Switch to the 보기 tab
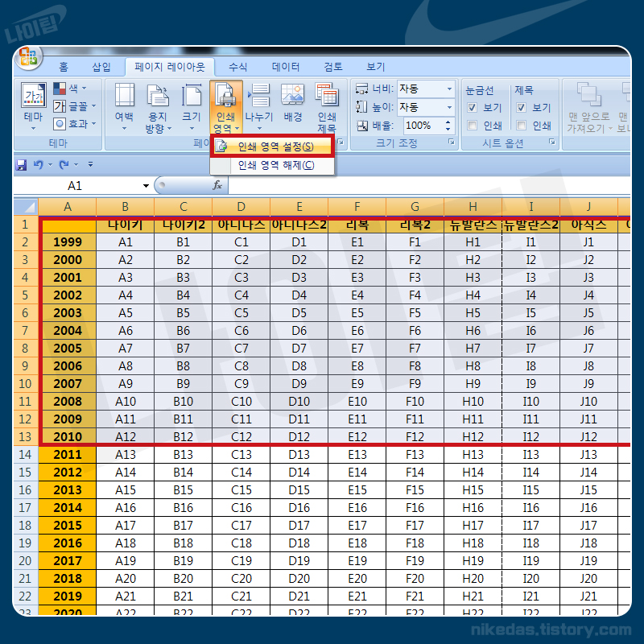The height and width of the screenshot is (644, 644). [375, 67]
